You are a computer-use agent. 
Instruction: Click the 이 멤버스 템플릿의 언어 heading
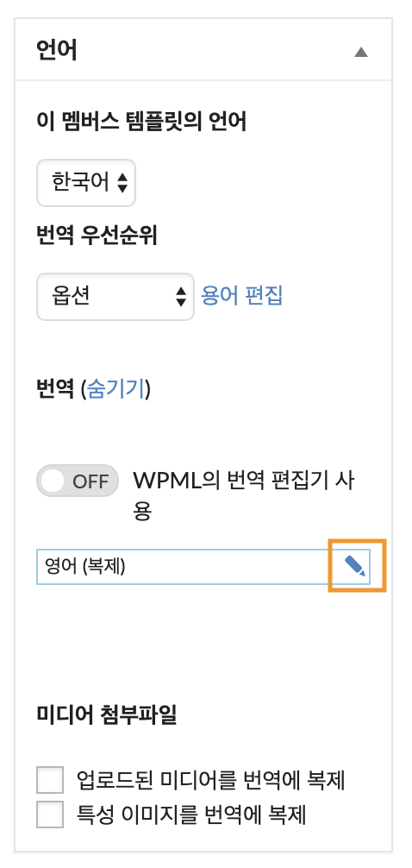pos(141,122)
